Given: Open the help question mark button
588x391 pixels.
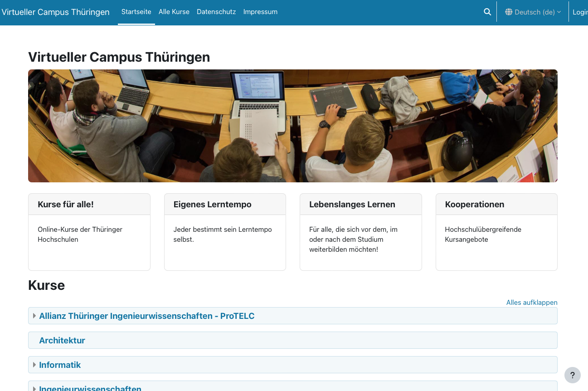Looking at the screenshot, I should (x=572, y=375).
